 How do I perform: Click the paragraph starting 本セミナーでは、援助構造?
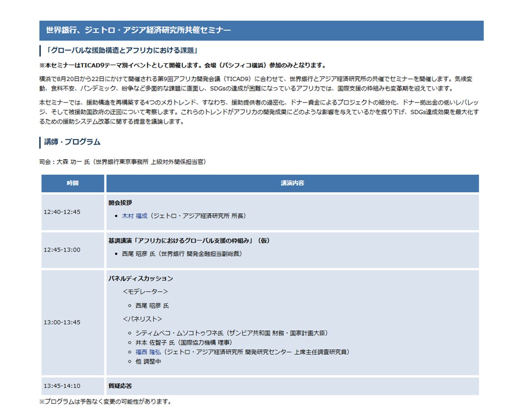click(x=259, y=112)
